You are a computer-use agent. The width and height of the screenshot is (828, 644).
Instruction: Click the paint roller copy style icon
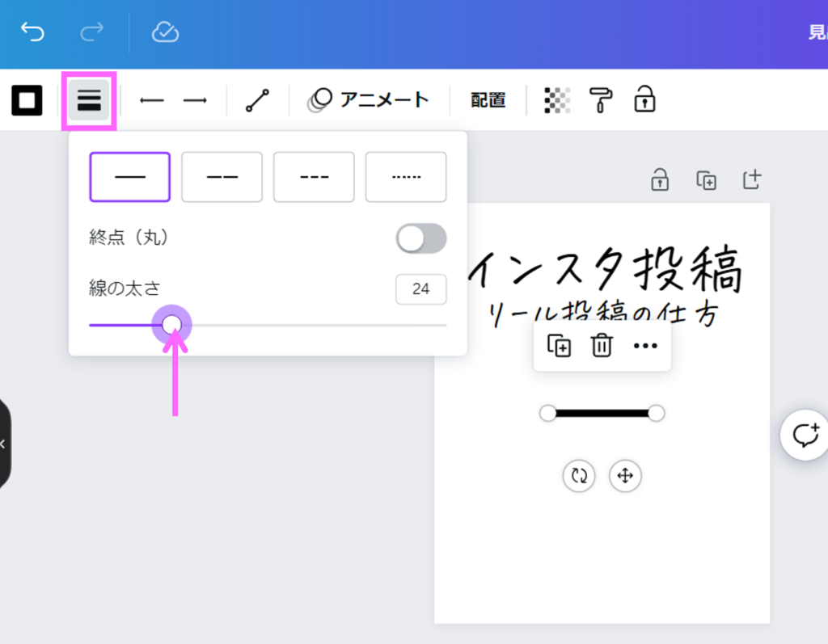[601, 100]
